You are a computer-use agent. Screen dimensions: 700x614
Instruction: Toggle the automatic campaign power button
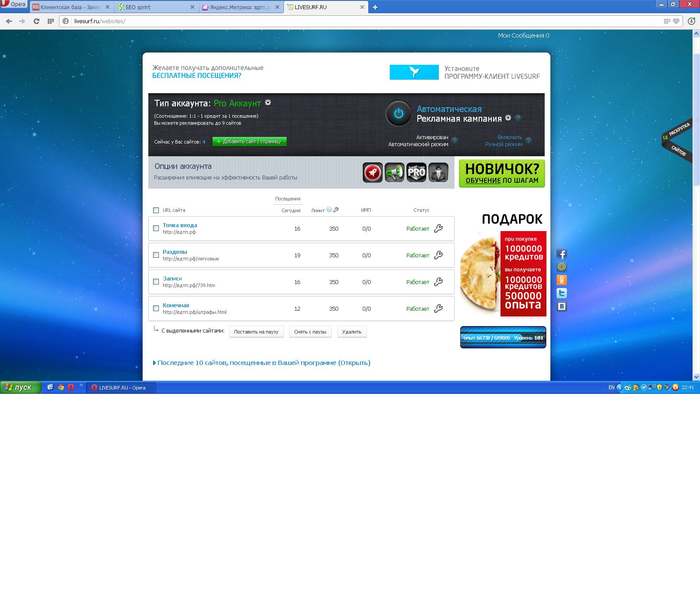click(398, 114)
